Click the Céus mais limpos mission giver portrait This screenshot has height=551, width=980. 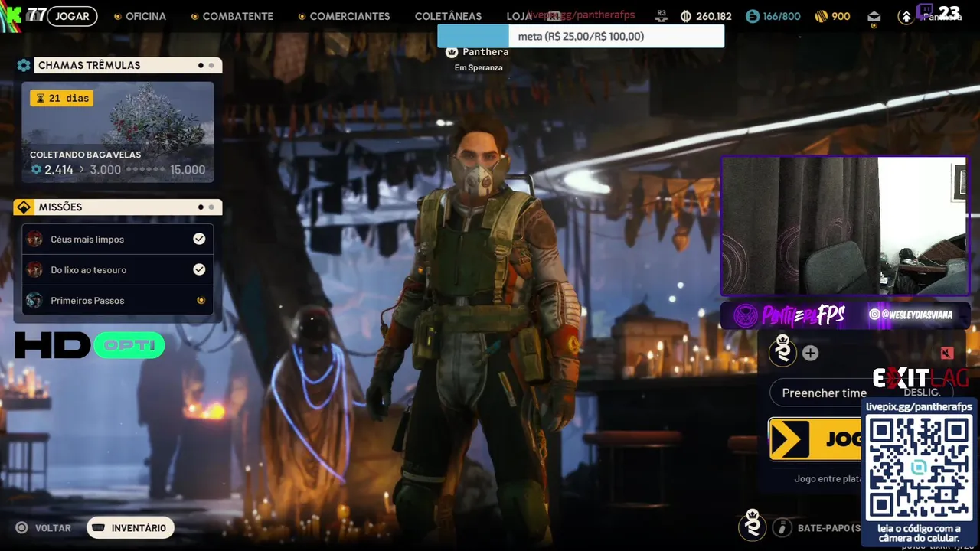34,239
